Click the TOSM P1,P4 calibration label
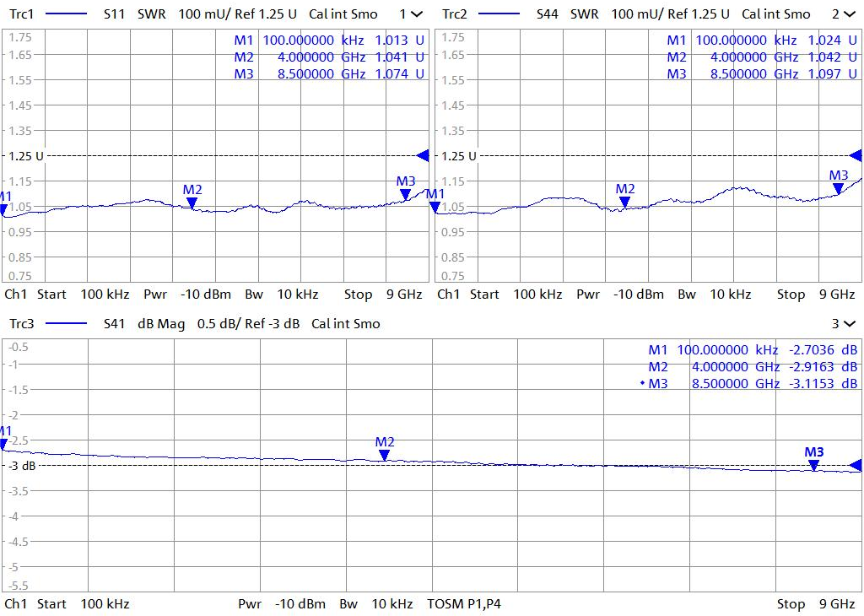Viewport: 864px width, 616px height. pyautogui.click(x=464, y=603)
